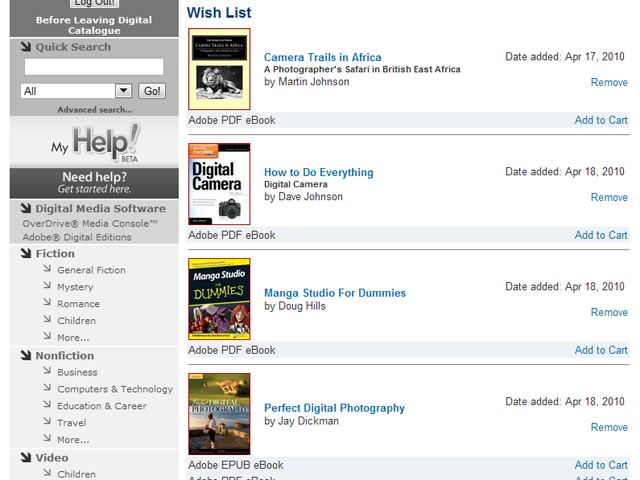Image resolution: width=640 pixels, height=480 pixels.
Task: Open the Fiction section heading
Action: (x=55, y=253)
